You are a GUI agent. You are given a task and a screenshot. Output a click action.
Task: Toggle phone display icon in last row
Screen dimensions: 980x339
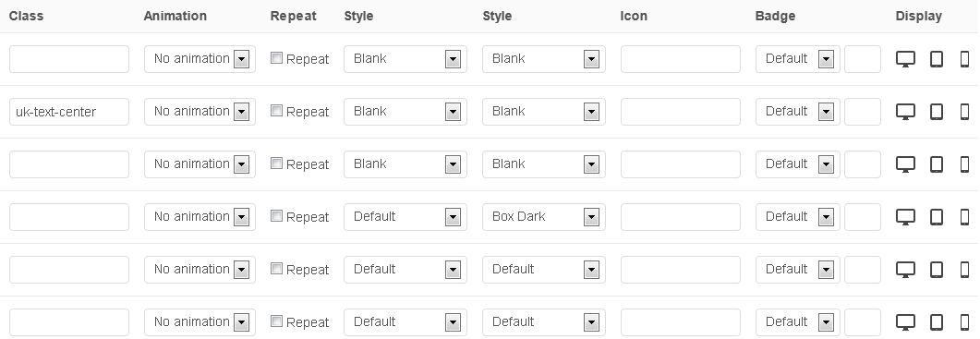coord(964,322)
